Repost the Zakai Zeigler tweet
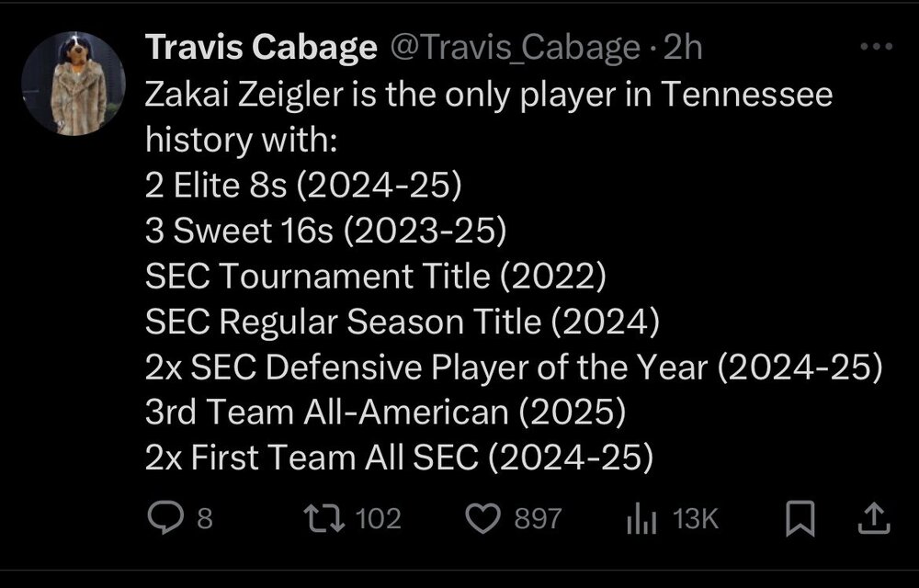 click(327, 519)
